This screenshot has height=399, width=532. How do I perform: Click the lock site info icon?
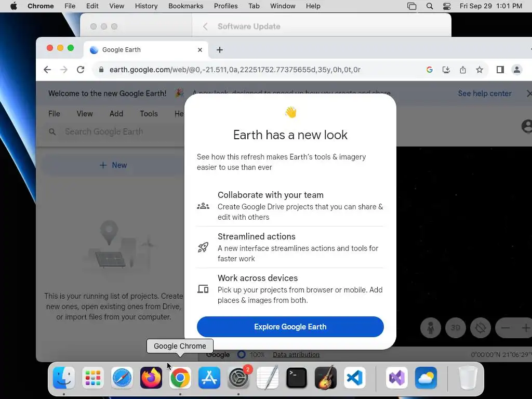(x=101, y=70)
